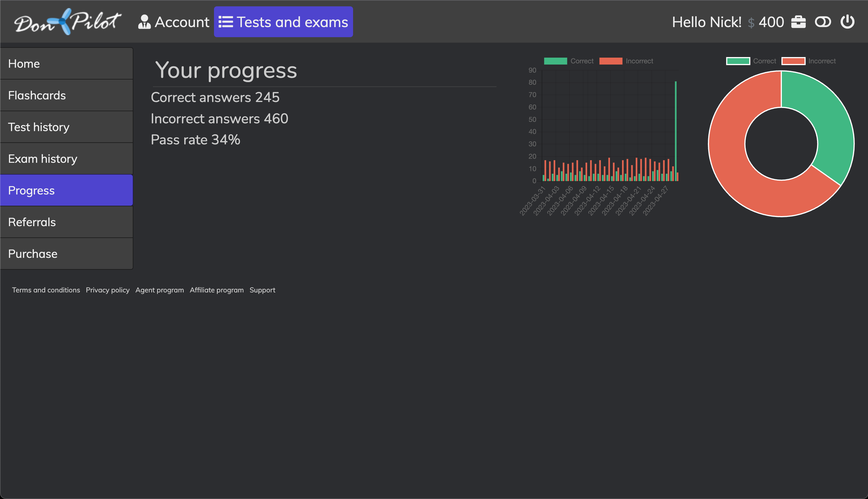This screenshot has width=868, height=499.
Task: Open the Terms and conditions link
Action: coord(46,290)
